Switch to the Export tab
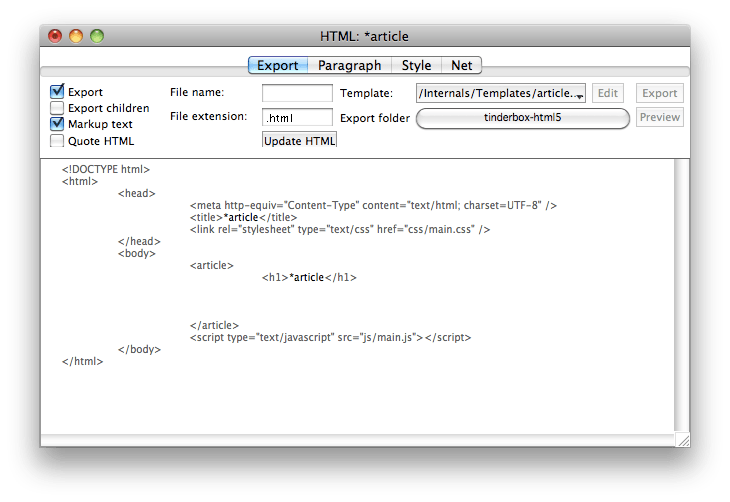The height and width of the screenshot is (502, 730). tap(278, 65)
